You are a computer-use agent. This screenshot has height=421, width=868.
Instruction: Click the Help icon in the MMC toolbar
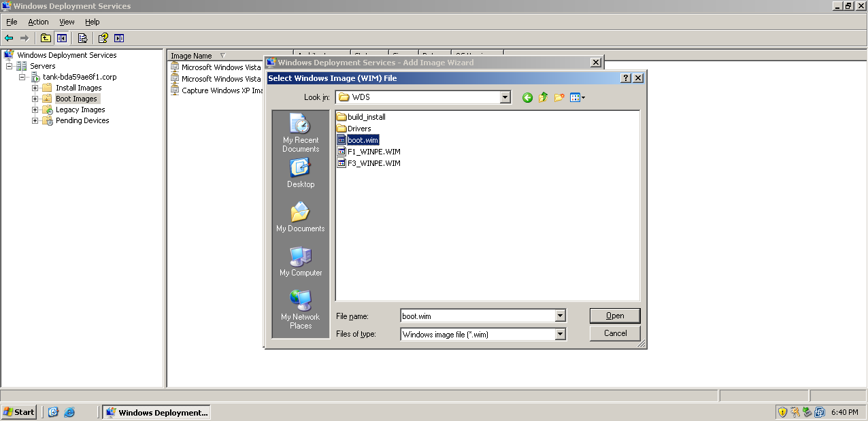click(x=103, y=38)
